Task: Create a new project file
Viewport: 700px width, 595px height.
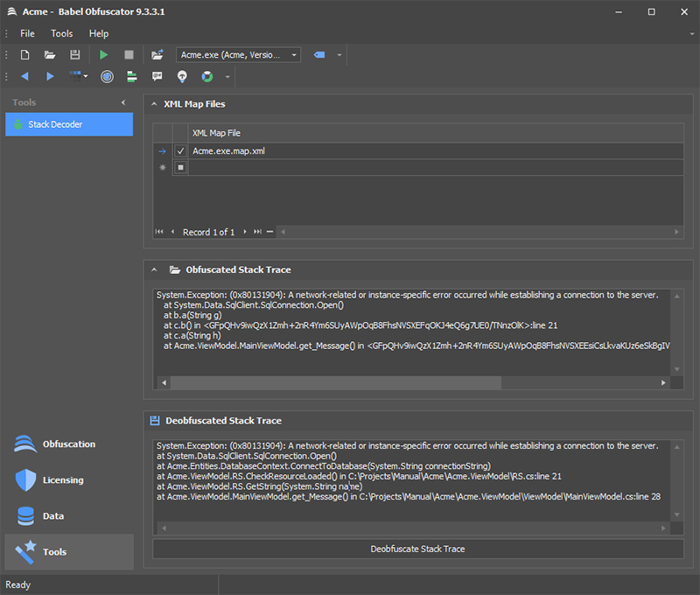Action: (x=25, y=55)
